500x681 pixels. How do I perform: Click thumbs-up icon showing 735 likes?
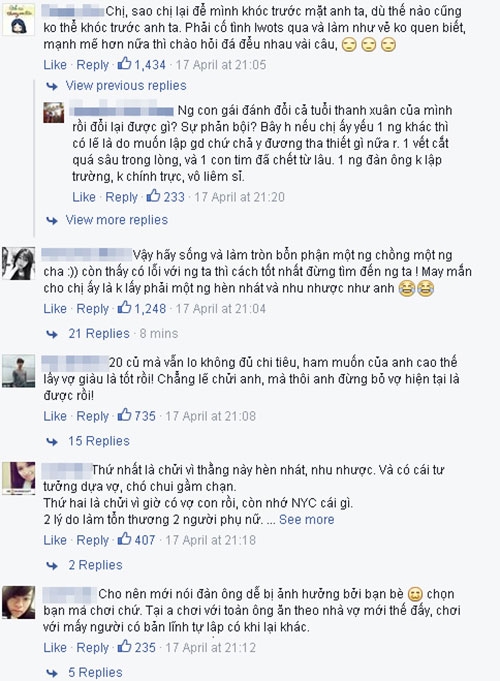(x=124, y=415)
